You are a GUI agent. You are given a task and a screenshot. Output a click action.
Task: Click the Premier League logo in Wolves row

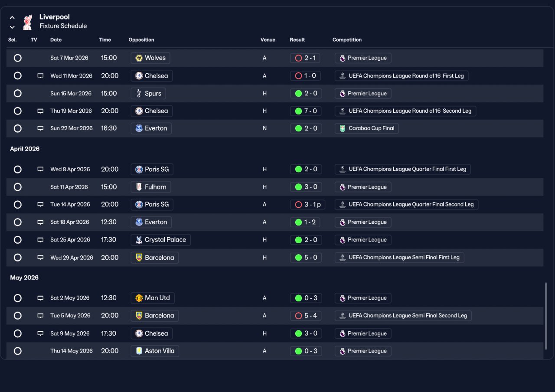click(x=343, y=58)
